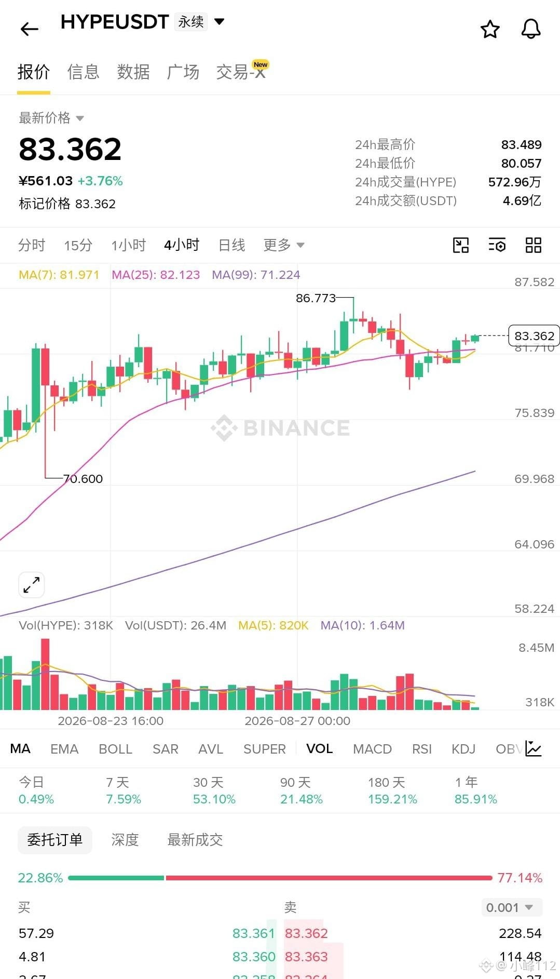Viewport: 560px width, 979px height.
Task: Tap the MA(5): 820K volume legend
Action: coord(273,625)
